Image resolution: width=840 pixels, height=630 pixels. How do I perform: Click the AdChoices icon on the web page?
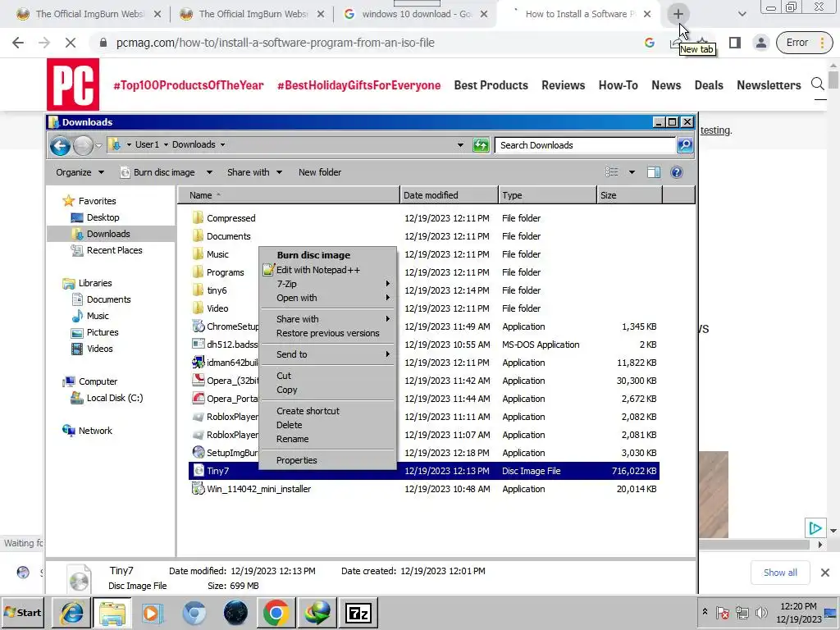coord(815,528)
